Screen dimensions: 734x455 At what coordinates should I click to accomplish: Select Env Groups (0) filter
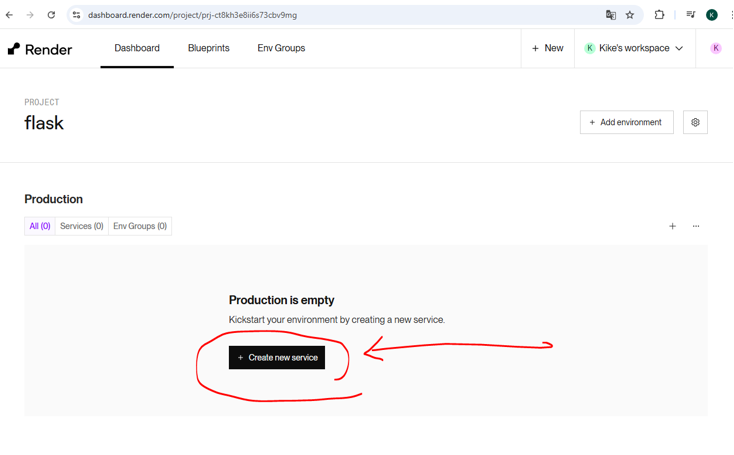click(x=140, y=226)
